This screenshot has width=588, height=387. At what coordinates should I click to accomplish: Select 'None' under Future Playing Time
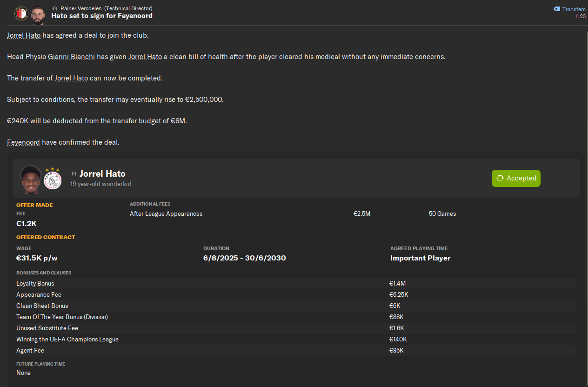(x=23, y=373)
